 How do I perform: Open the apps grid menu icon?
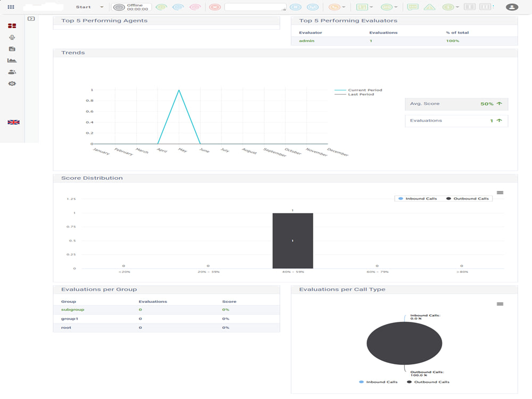coord(11,7)
